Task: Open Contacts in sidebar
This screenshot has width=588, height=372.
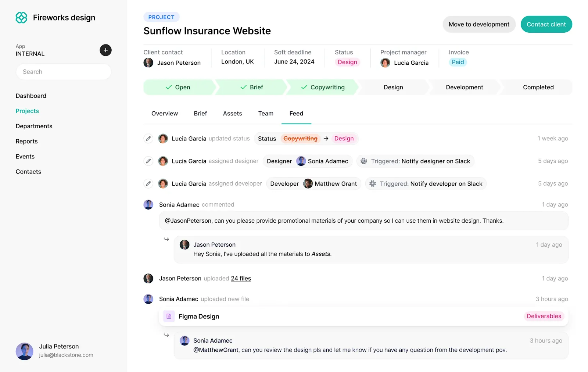Action: [x=28, y=172]
